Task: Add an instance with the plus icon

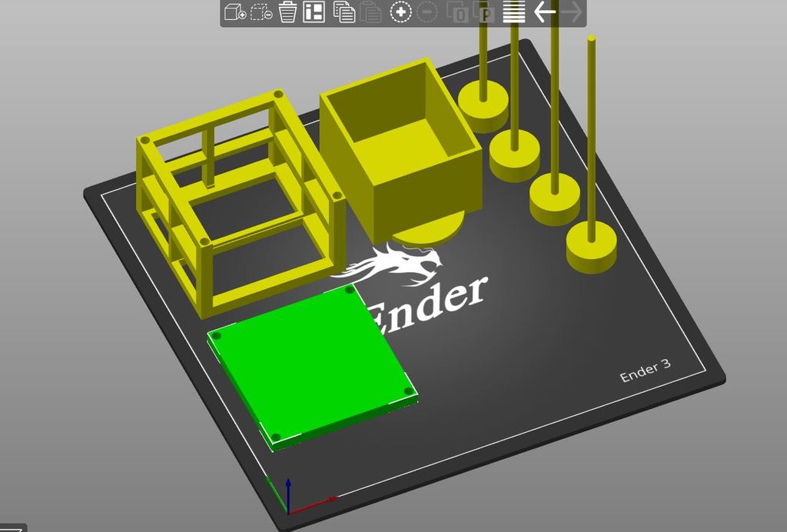Action: point(400,12)
